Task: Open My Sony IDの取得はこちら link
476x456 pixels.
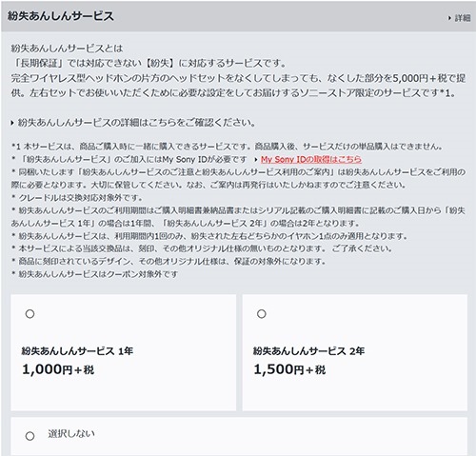Action: [311, 159]
